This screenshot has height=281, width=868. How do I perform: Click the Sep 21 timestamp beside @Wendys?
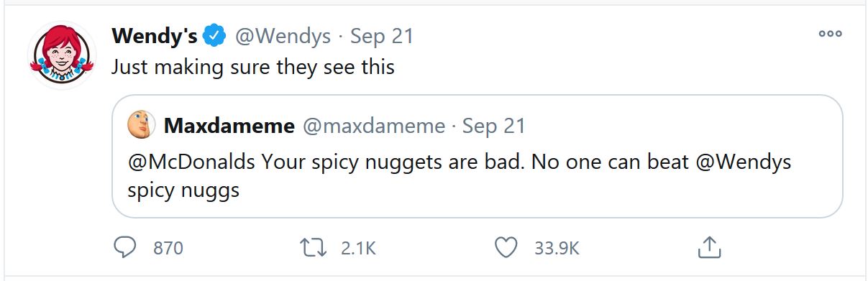383,36
